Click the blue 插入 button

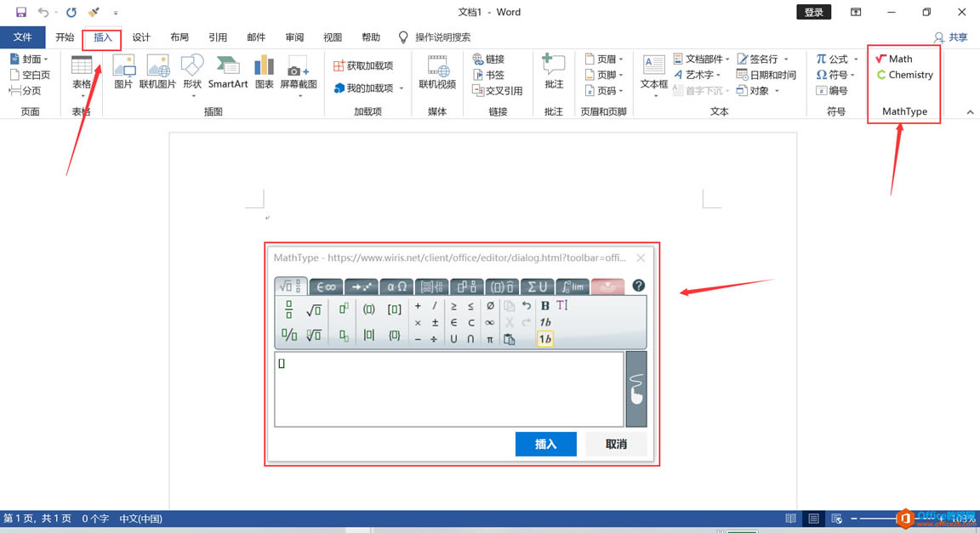tap(545, 444)
